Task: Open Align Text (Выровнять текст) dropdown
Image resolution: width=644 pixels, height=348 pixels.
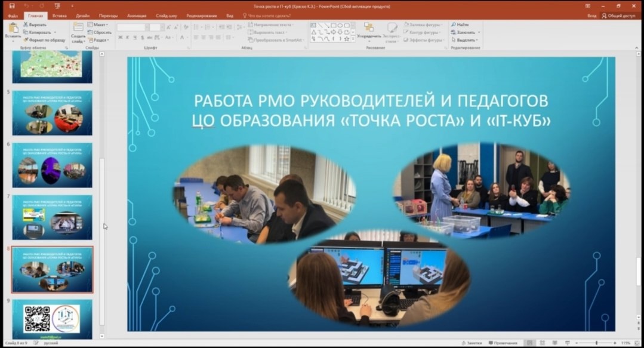Action: pyautogui.click(x=267, y=32)
